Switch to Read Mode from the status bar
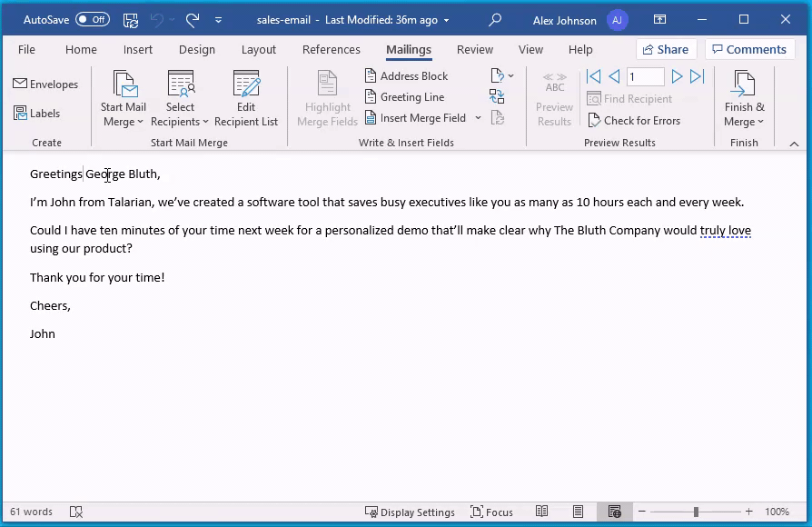The width and height of the screenshot is (812, 527). [x=543, y=512]
